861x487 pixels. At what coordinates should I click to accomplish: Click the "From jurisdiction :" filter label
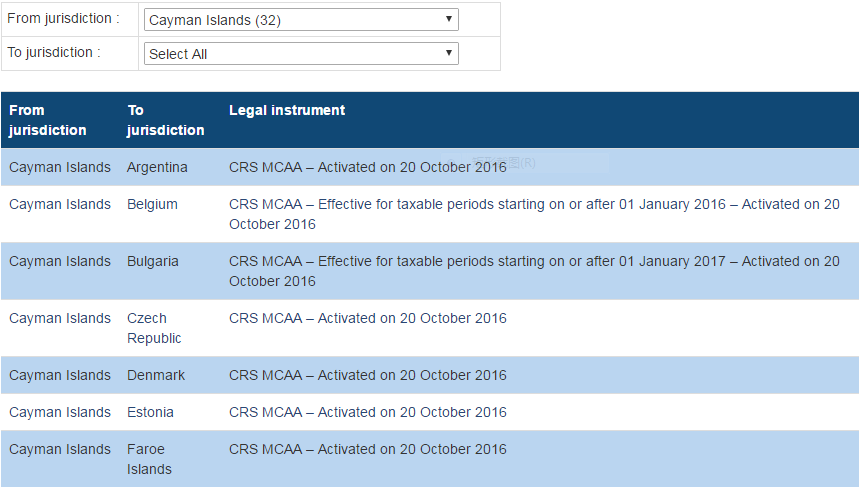tap(63, 19)
